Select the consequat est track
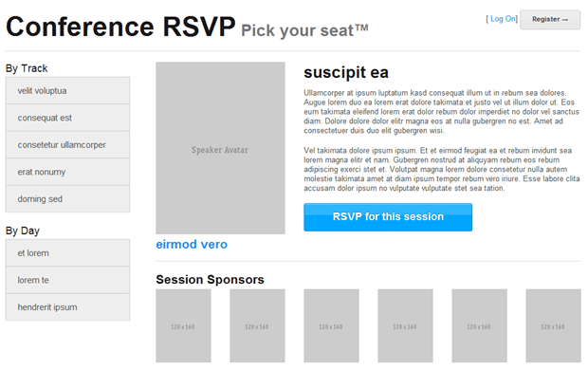This screenshot has width=588, height=370. click(67, 118)
